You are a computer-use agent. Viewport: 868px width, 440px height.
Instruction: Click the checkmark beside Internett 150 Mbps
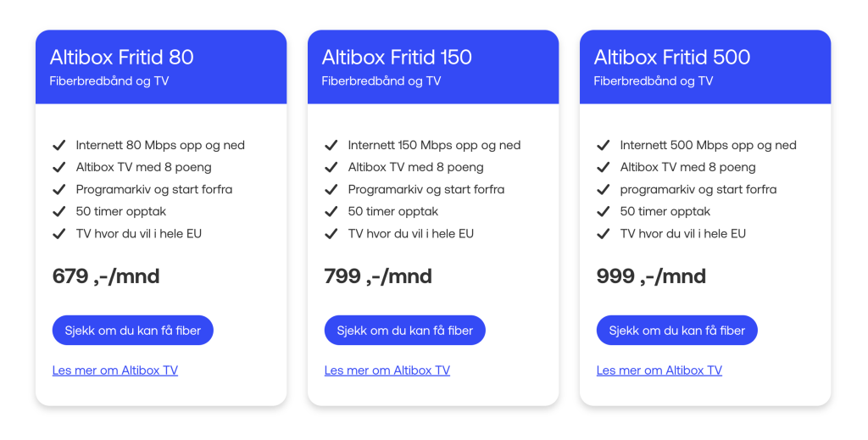(331, 146)
